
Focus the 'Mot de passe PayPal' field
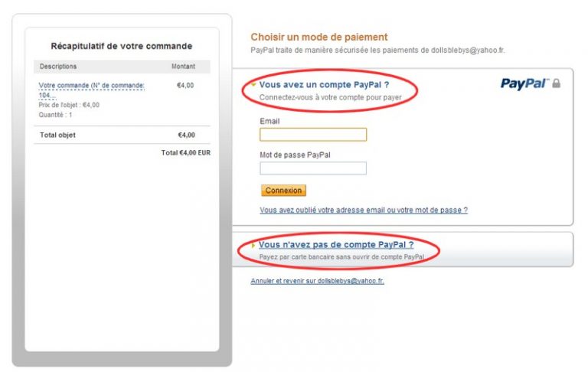313,168
